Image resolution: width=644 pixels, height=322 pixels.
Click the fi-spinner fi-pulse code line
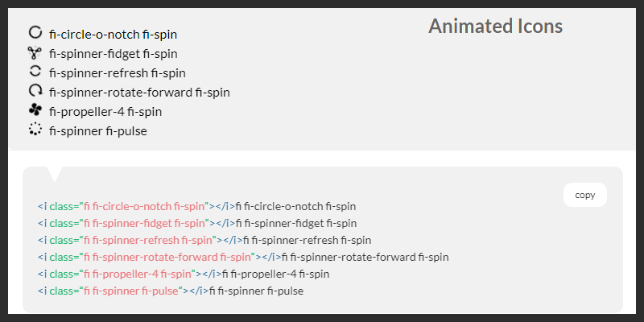171,291
